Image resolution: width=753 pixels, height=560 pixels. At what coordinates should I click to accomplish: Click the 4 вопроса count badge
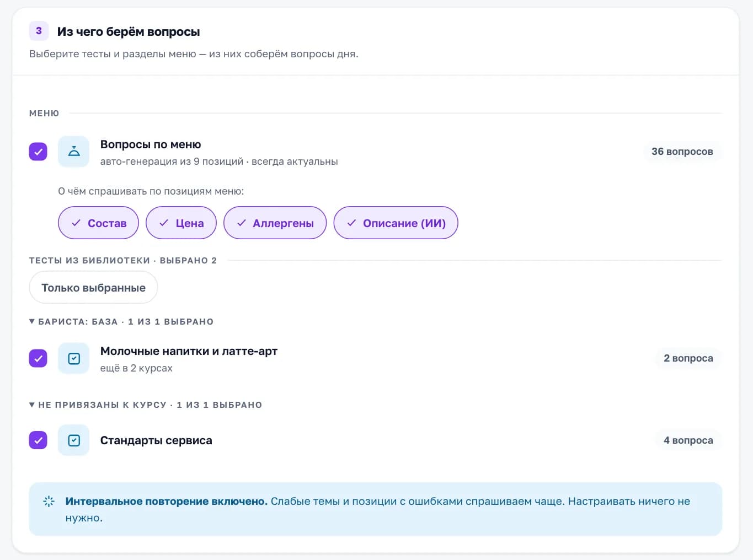pos(688,440)
